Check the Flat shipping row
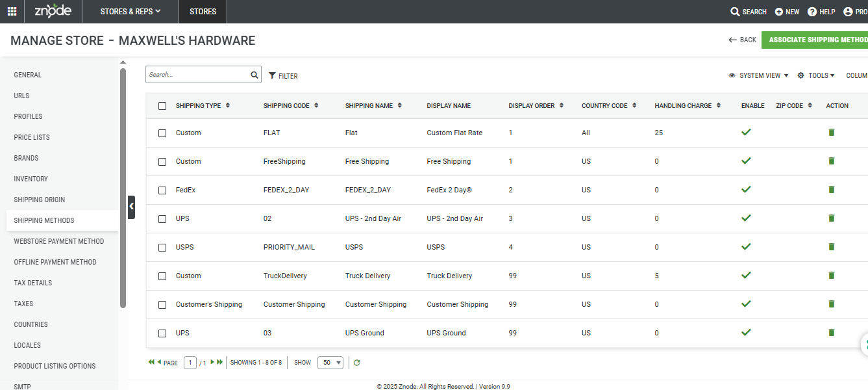Image resolution: width=868 pixels, height=390 pixels. (162, 133)
